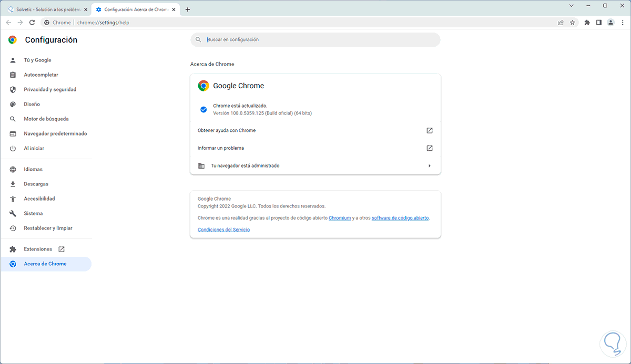631x364 pixels.
Task: Bookmark this page with the star icon
Action: tap(573, 23)
